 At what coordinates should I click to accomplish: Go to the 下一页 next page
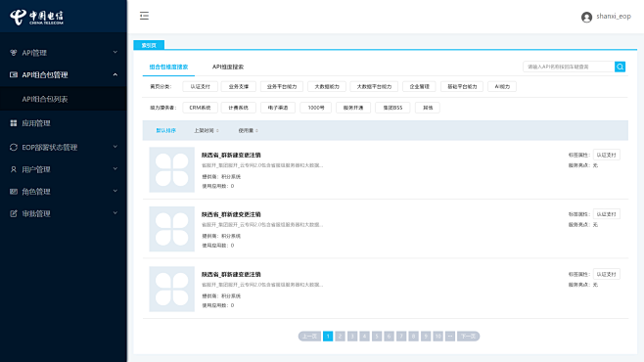tap(468, 337)
